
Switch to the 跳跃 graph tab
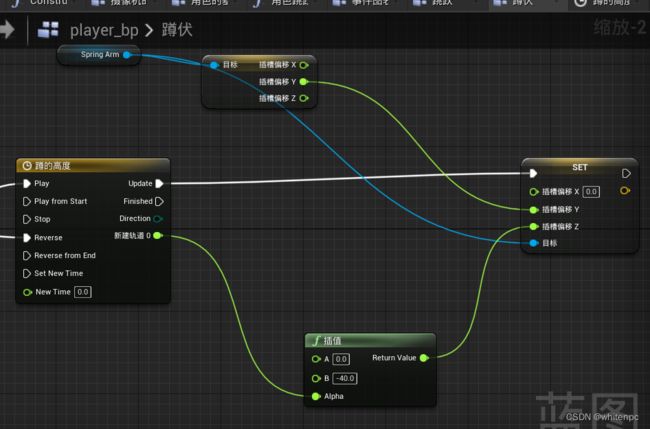coord(444,3)
